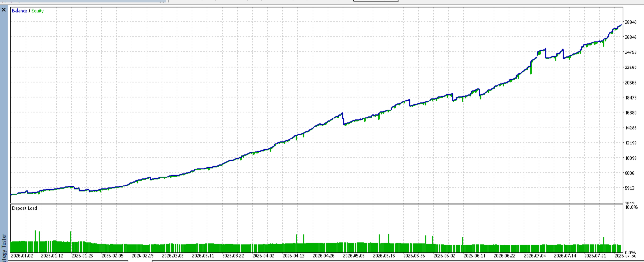Click the 22660 axis value

point(630,68)
